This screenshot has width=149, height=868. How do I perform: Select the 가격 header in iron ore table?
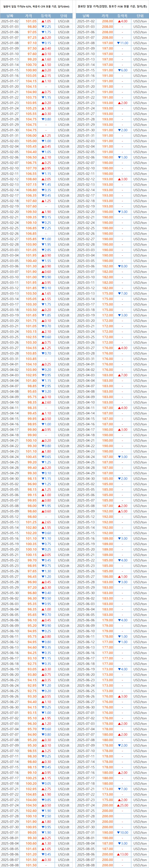(x=29, y=16)
